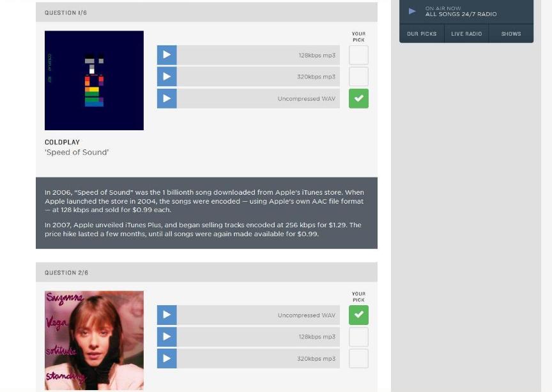The width and height of the screenshot is (552, 392).
Task: Start the All Songs 24/7 Radio stream
Action: click(x=412, y=11)
